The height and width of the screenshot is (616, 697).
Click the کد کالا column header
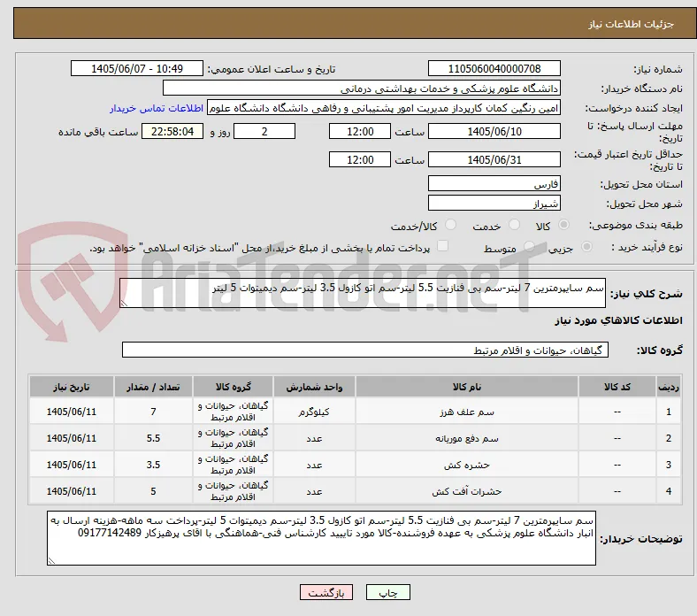(x=617, y=387)
